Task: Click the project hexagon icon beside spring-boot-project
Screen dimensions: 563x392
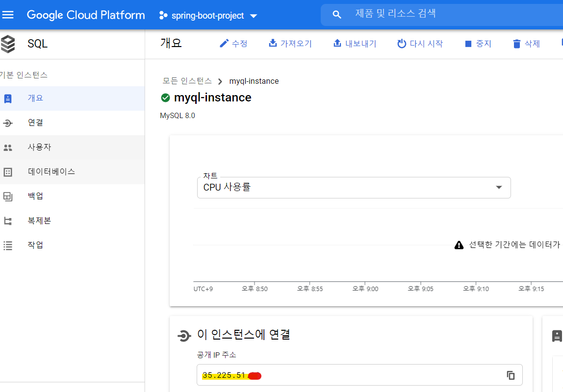Action: 163,15
